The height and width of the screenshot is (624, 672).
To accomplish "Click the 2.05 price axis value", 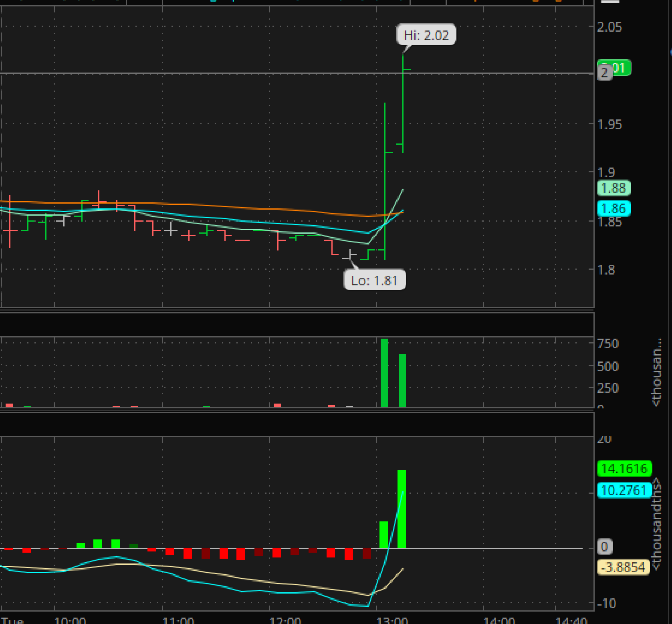I will tap(609, 27).
